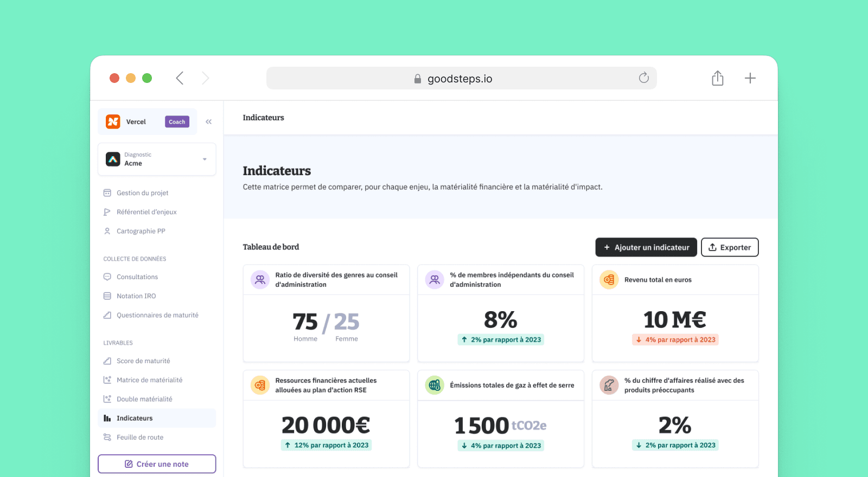Click the LIVRABLES section label

(118, 343)
